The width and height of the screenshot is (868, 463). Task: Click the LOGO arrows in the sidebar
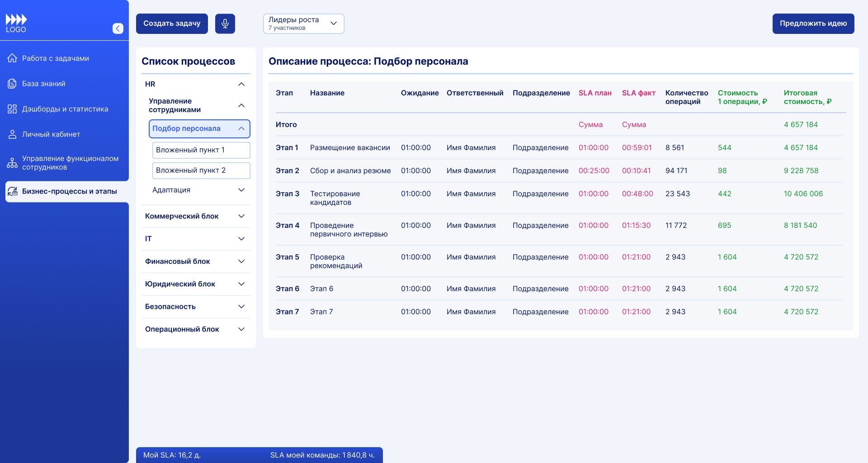[16, 19]
